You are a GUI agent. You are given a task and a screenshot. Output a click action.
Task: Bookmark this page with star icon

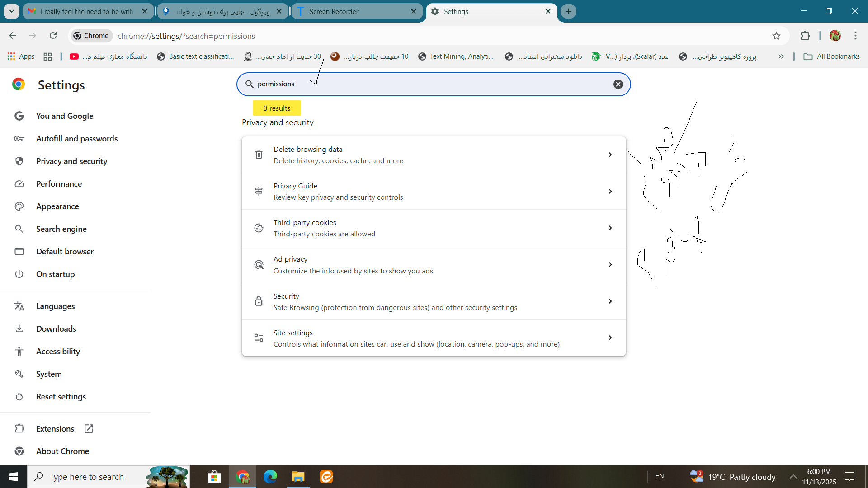click(776, 36)
